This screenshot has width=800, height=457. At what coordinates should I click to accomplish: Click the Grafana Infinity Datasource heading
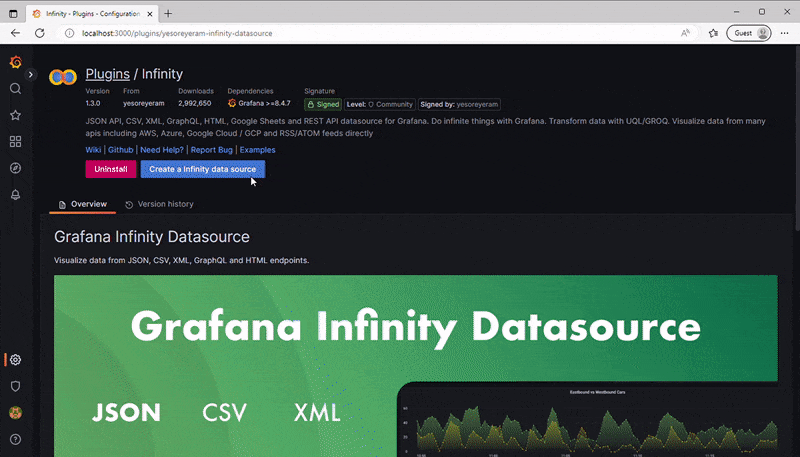[x=152, y=237]
